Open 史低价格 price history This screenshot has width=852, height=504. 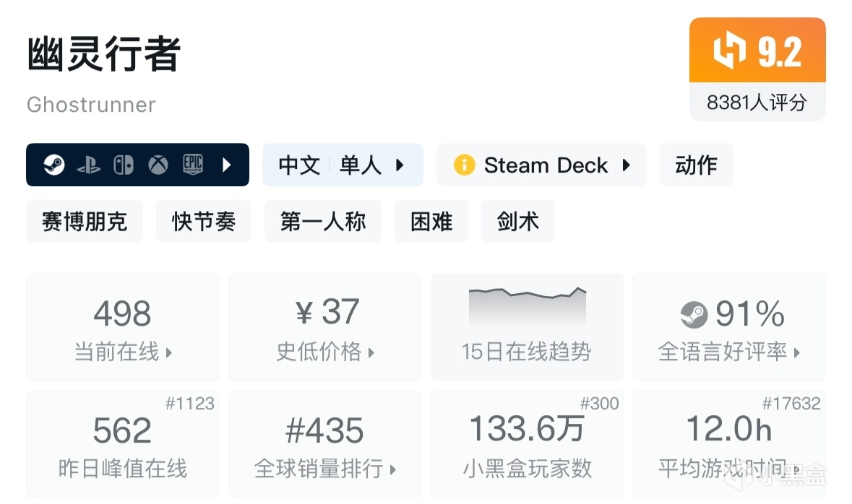pos(325,352)
